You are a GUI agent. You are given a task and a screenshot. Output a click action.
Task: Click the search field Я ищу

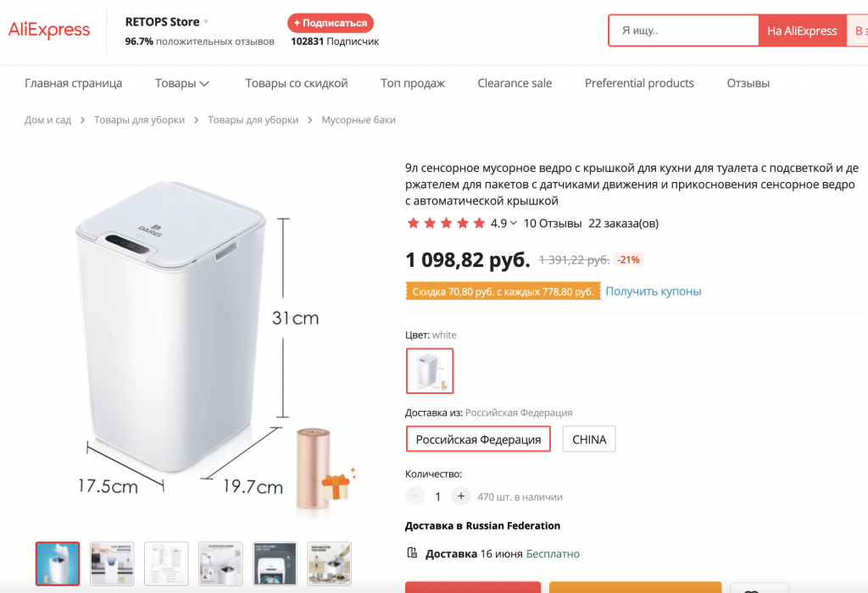[x=683, y=30]
